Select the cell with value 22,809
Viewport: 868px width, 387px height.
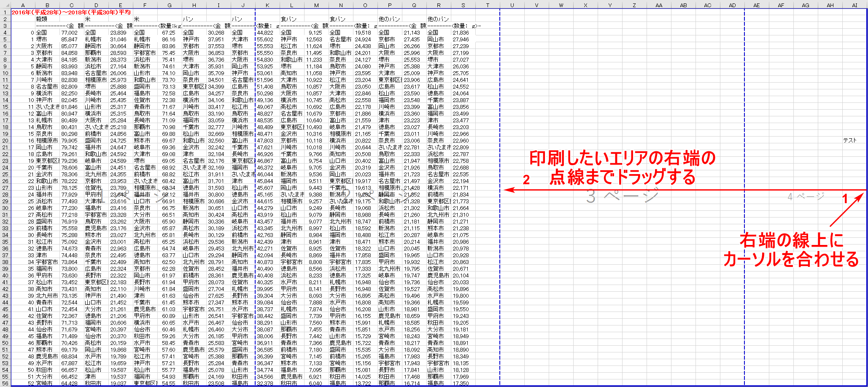coord(463,147)
